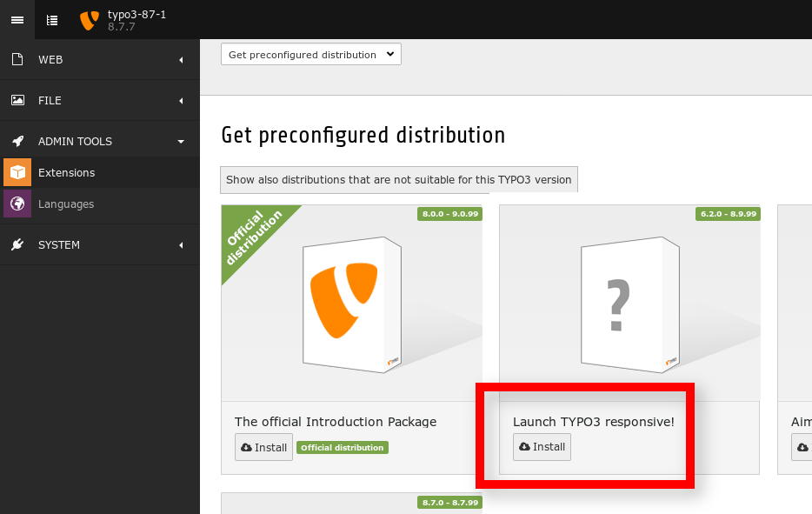The height and width of the screenshot is (514, 812).
Task: Open the page tree list icon
Action: [52, 20]
